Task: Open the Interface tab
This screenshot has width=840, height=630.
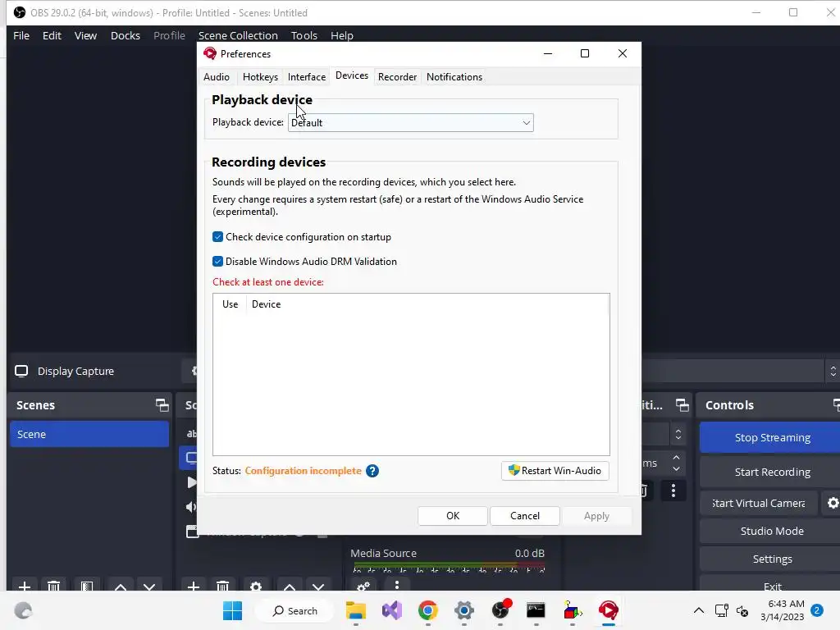Action: point(307,76)
